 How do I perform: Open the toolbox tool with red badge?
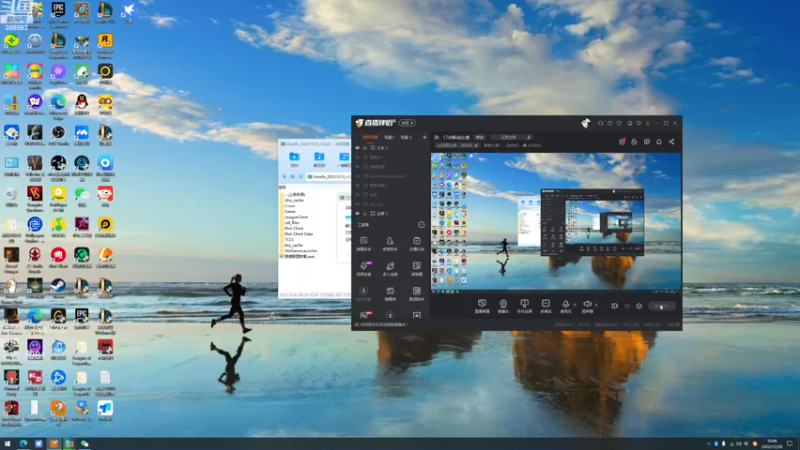[x=365, y=315]
